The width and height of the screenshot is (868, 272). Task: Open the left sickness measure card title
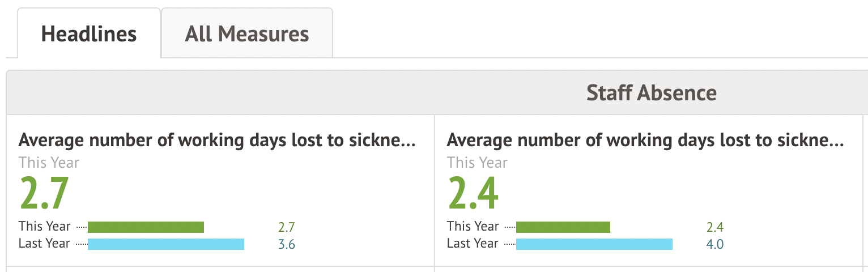[x=217, y=141]
